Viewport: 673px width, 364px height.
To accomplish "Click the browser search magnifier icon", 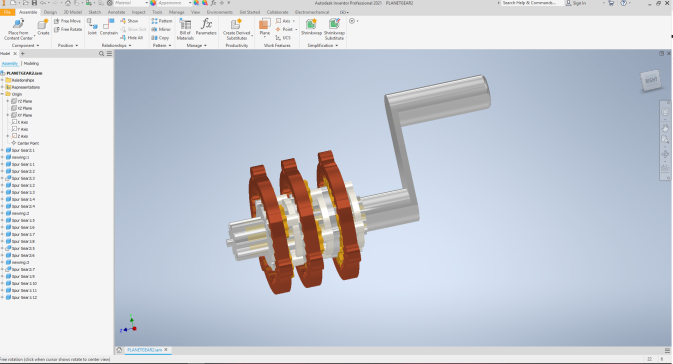I will [x=101, y=54].
